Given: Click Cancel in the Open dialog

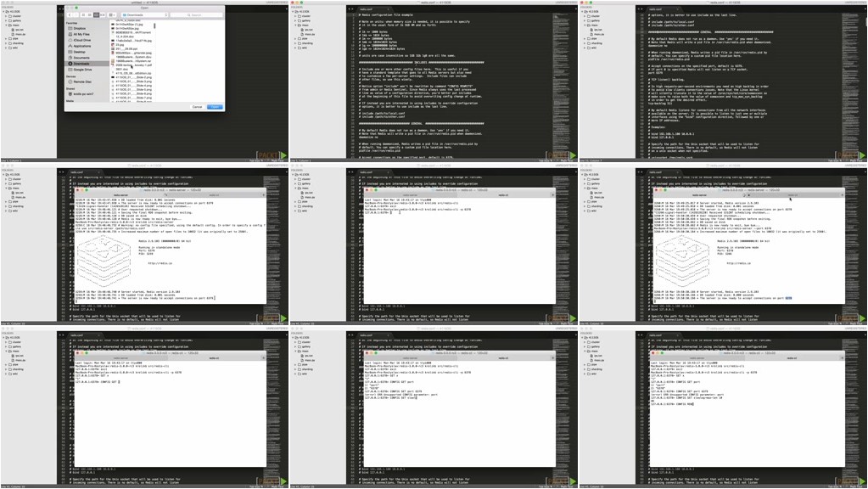Looking at the screenshot, I should [197, 107].
